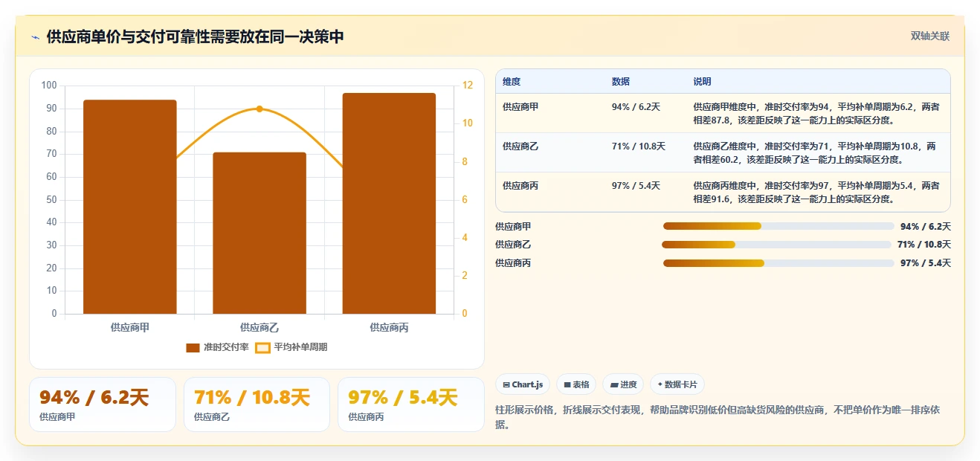Click the 12 label on the right axis
The image size is (980, 461).
pos(468,86)
